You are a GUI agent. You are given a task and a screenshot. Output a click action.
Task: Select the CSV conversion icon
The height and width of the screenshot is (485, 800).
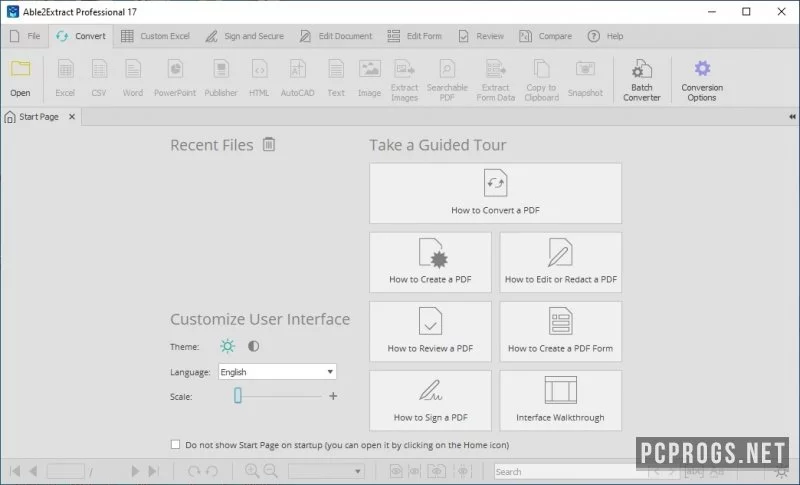(x=99, y=69)
